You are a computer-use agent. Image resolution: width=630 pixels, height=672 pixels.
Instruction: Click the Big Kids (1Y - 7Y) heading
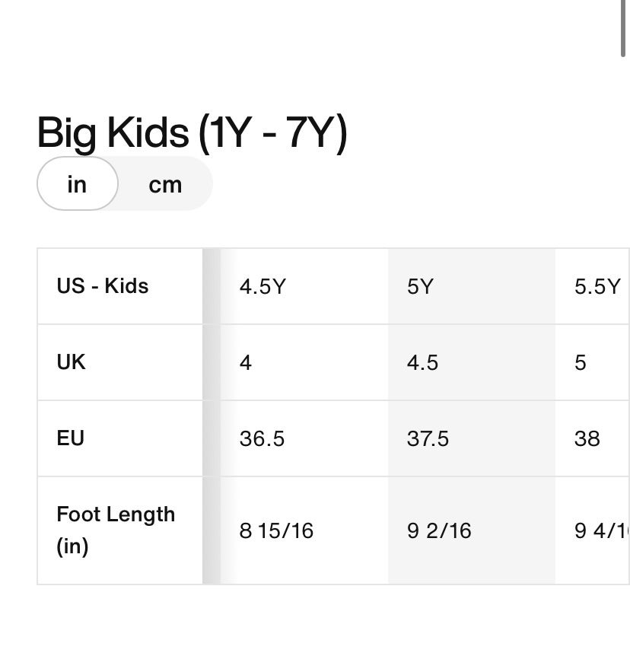192,133
